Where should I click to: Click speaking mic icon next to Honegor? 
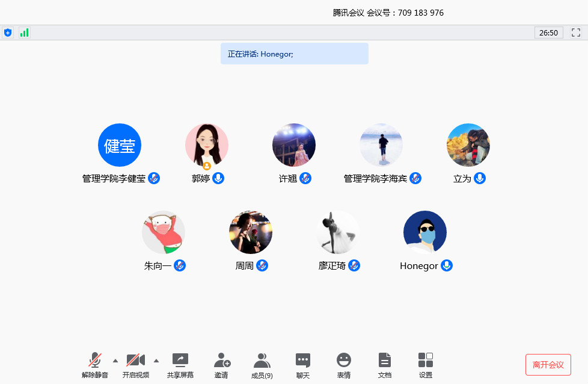446,266
